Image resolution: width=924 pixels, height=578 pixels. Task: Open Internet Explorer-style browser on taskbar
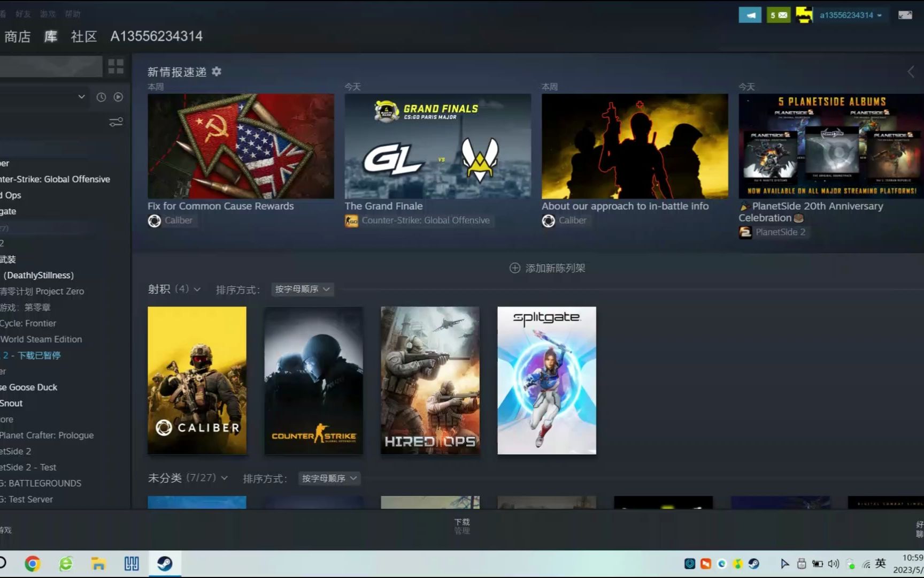pos(65,564)
